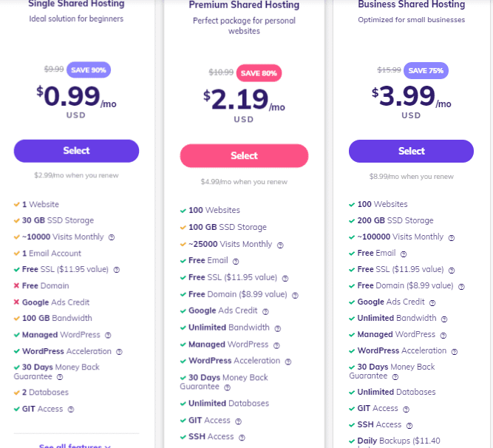Select the Single Shared Hosting plan
493x448 pixels.
[76, 151]
